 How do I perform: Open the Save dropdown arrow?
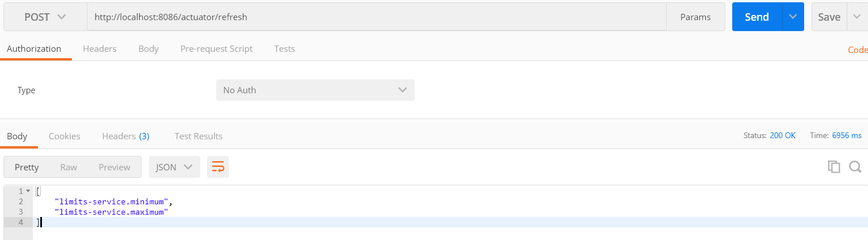click(x=856, y=17)
